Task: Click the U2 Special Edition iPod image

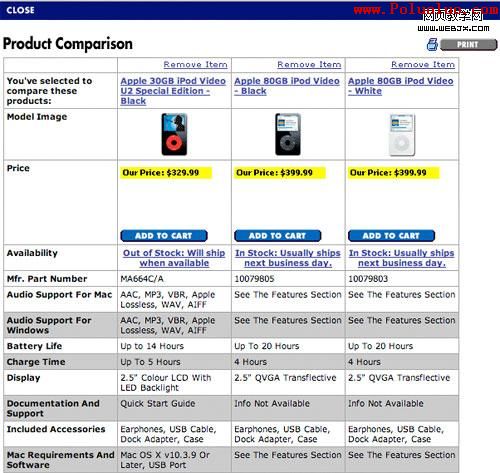Action: [x=174, y=134]
